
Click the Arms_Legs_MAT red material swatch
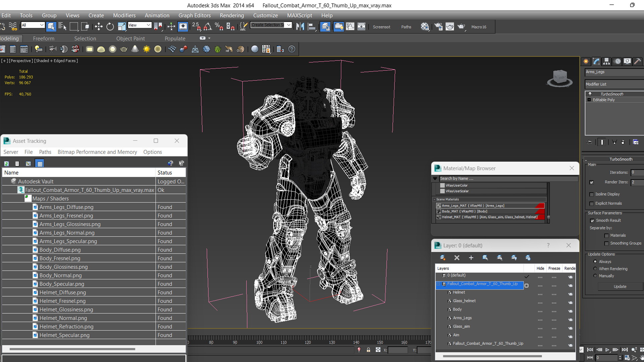pos(540,206)
